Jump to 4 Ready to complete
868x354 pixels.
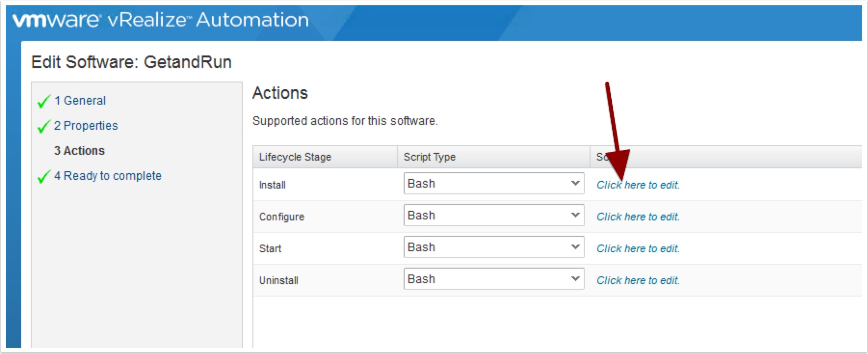[107, 176]
